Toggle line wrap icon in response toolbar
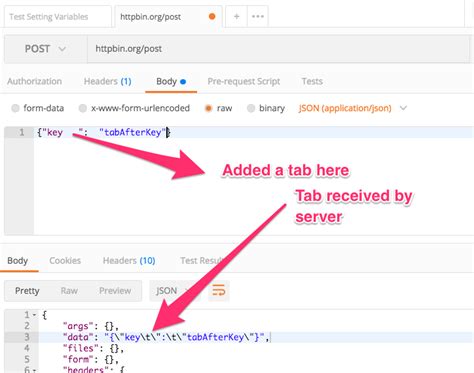This screenshot has height=373, width=474. pos(219,291)
